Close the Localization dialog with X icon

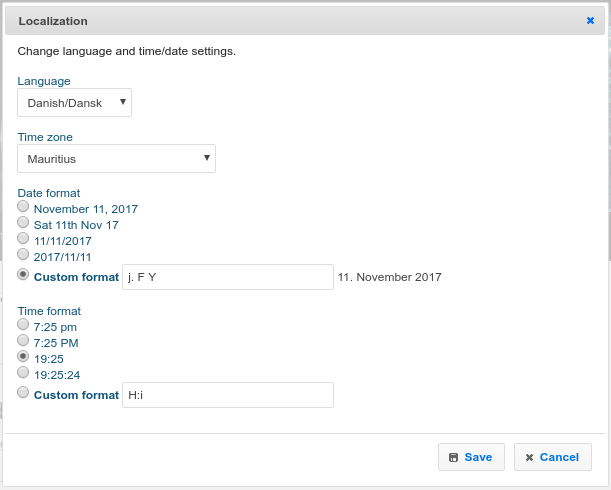(x=590, y=20)
